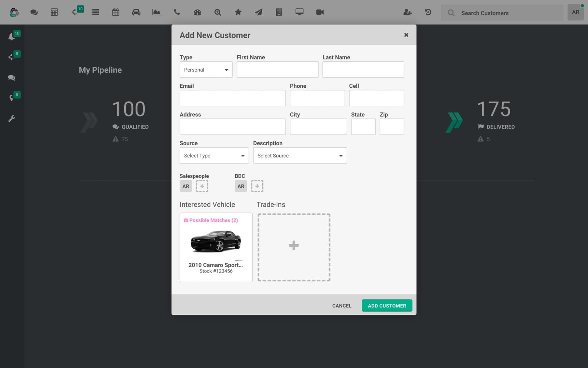This screenshot has height=368, width=588.
Task: Open the calendar icon in top toolbar
Action: tap(116, 12)
